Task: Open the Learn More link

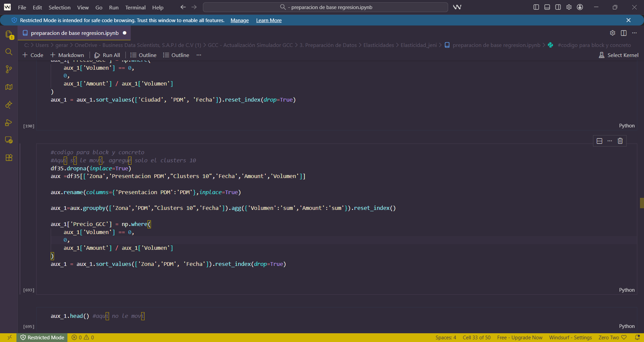Action: tap(269, 20)
